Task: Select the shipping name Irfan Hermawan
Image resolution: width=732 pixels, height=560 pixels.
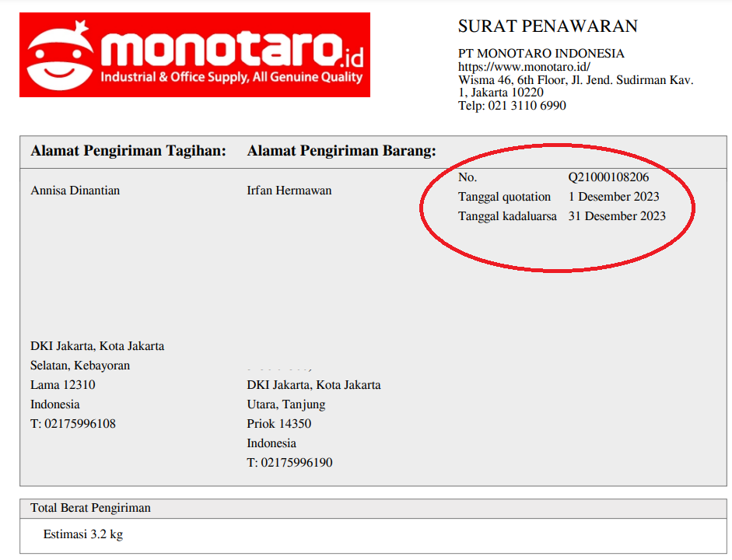Action: click(x=289, y=191)
